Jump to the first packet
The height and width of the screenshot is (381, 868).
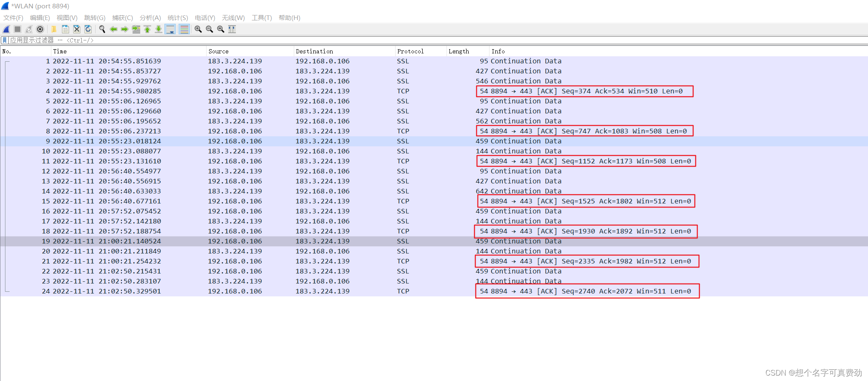coord(147,29)
